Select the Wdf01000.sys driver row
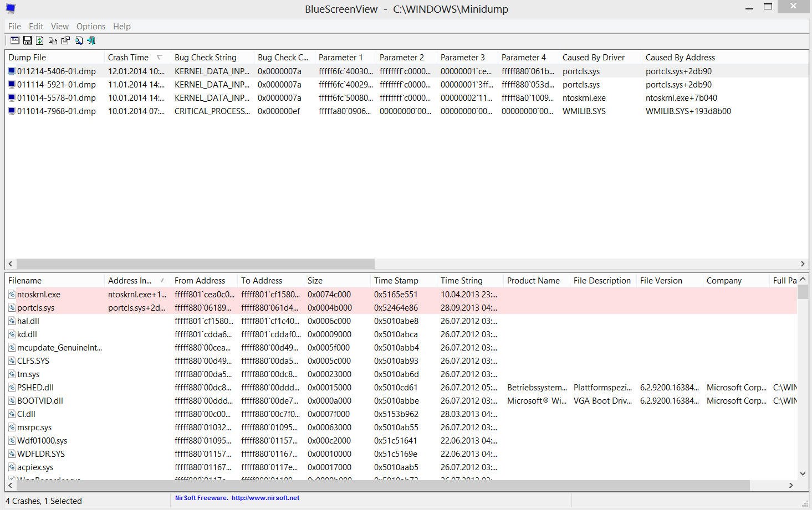This screenshot has width=812, height=510. point(401,440)
